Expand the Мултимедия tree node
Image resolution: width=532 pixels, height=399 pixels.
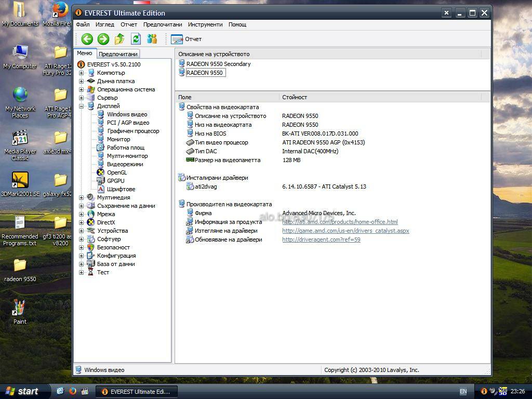click(x=82, y=197)
